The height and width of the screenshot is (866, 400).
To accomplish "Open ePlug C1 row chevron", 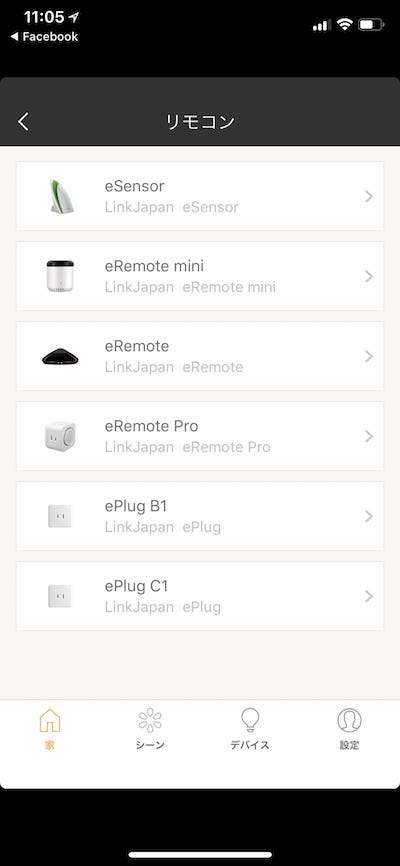I will point(369,596).
